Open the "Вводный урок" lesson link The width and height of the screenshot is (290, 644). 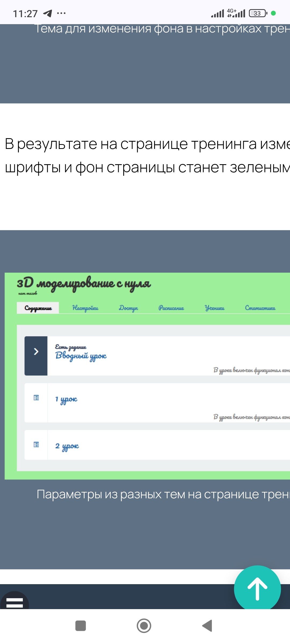(x=81, y=356)
